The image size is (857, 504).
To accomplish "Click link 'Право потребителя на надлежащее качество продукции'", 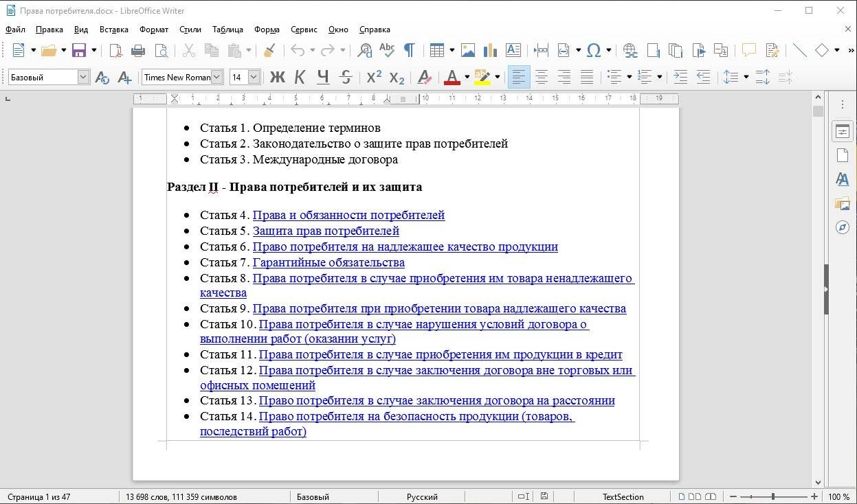I will pyautogui.click(x=405, y=247).
